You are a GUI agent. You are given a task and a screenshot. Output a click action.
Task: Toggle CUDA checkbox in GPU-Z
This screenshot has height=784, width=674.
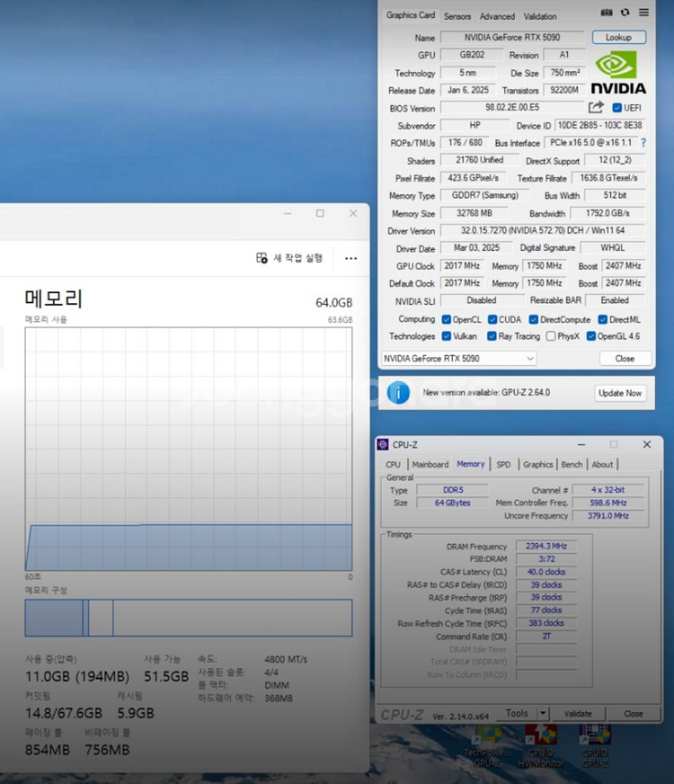click(492, 320)
